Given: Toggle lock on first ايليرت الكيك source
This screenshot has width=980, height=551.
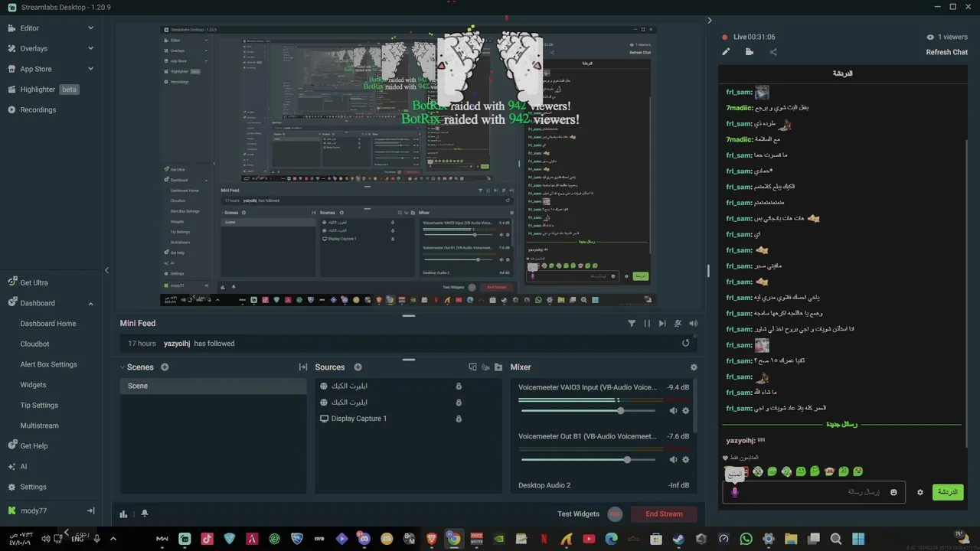Looking at the screenshot, I should 459,386.
